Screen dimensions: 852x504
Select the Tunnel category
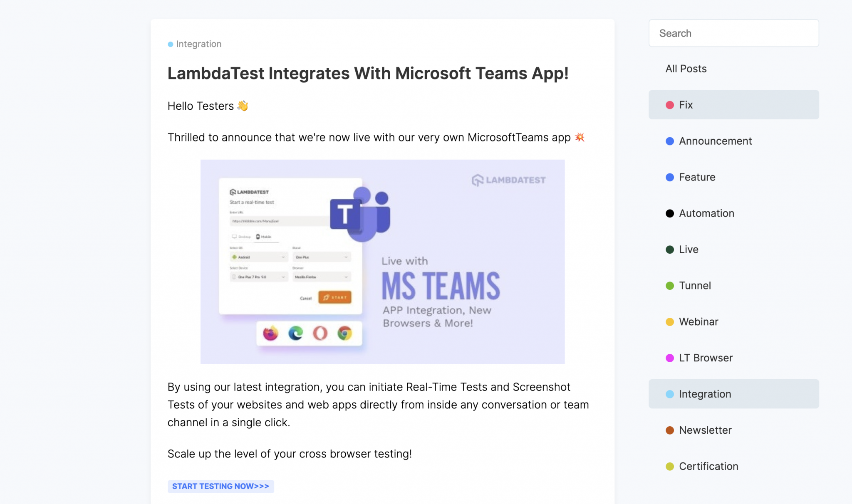coord(694,286)
